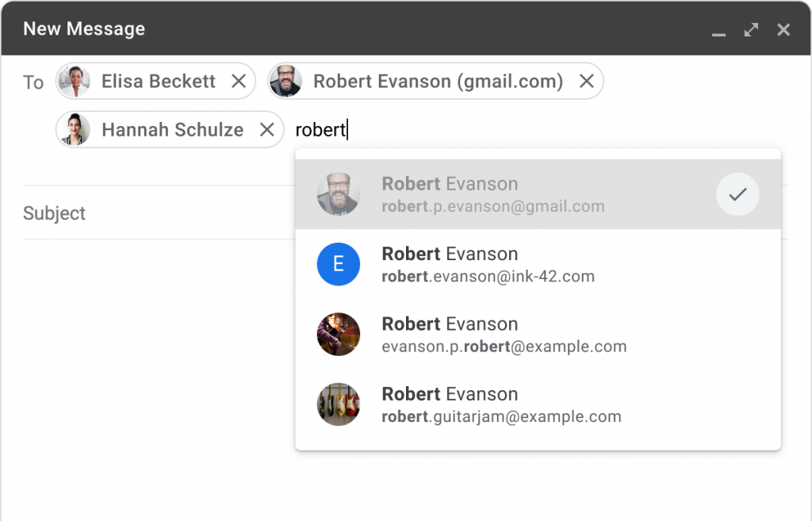Click the grayscale avatar of the highlighted suggestion
812x521 pixels.
pos(338,194)
